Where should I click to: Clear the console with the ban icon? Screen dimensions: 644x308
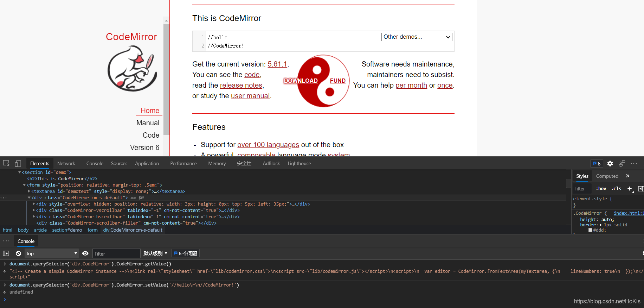(x=18, y=253)
